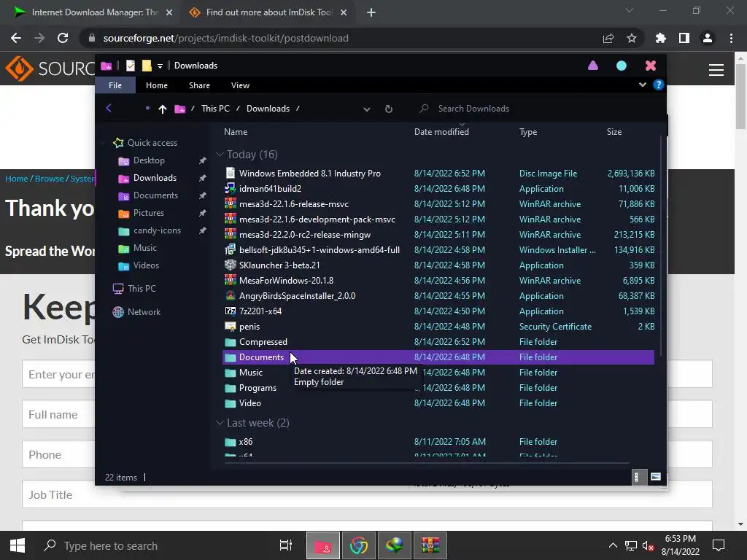This screenshot has width=747, height=560.
Task: Click the Up one level arrow
Action: tap(163, 109)
